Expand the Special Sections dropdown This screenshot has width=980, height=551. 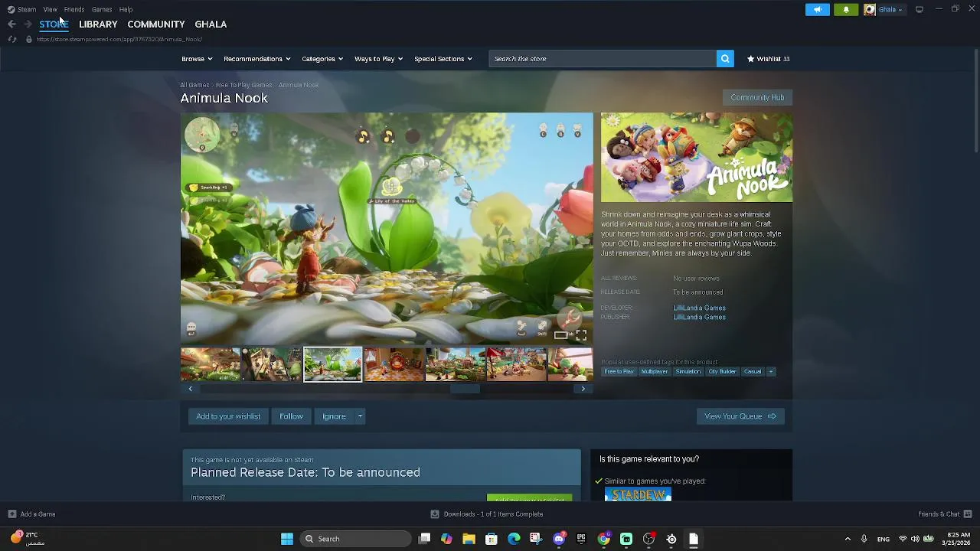click(443, 59)
